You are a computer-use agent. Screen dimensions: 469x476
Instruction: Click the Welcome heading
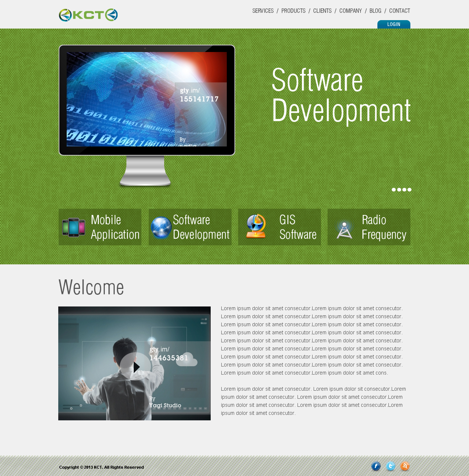[x=91, y=287]
